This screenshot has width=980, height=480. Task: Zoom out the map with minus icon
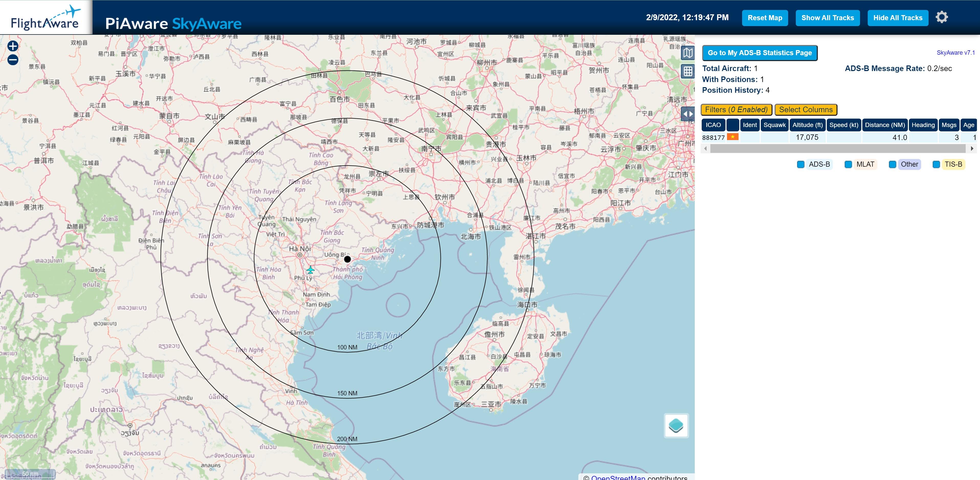click(x=13, y=60)
